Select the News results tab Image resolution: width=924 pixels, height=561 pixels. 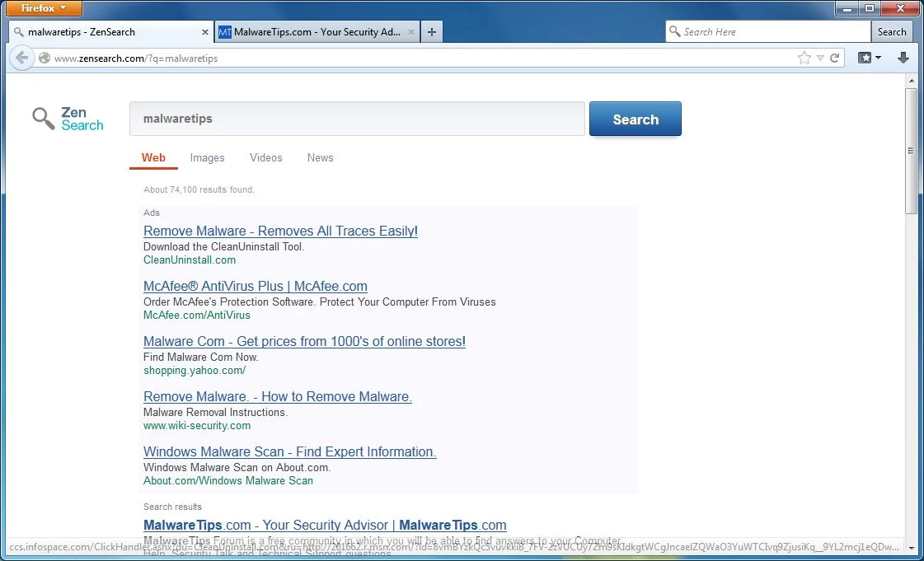tap(320, 158)
